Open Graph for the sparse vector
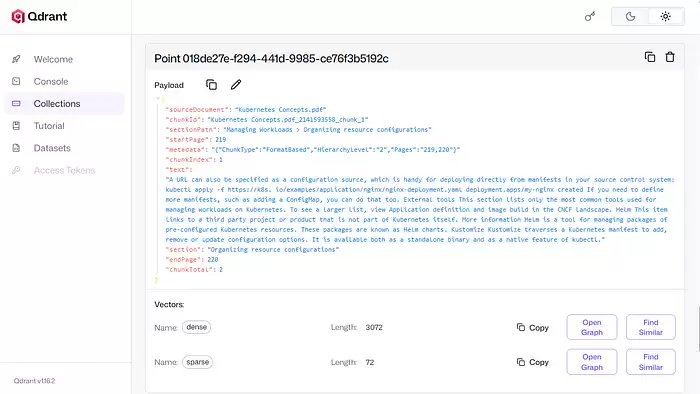The height and width of the screenshot is (394, 700). 592,362
